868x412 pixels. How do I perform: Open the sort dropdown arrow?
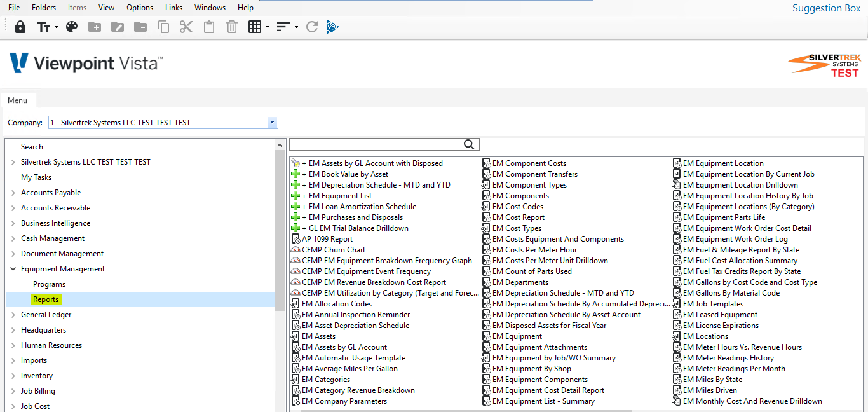click(x=296, y=27)
